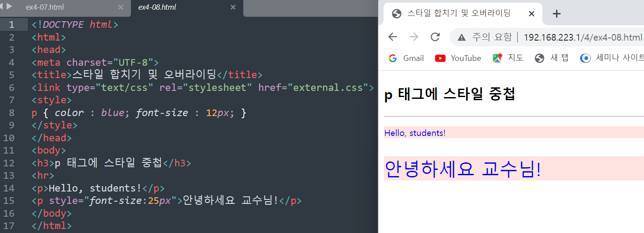Open the 지도 maps bookmark
644x233 pixels.
(x=508, y=58)
